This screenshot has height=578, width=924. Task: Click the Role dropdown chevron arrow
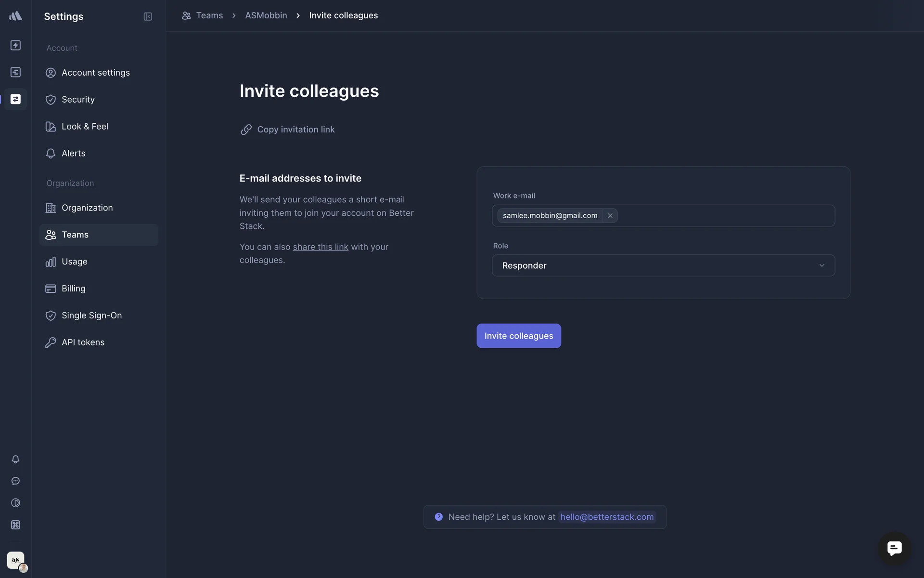[x=821, y=265]
